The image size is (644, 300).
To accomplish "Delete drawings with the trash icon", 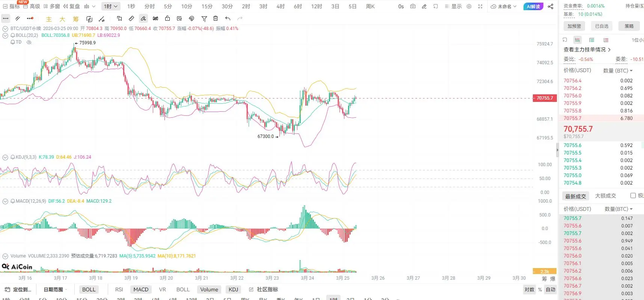I will 216,18.
